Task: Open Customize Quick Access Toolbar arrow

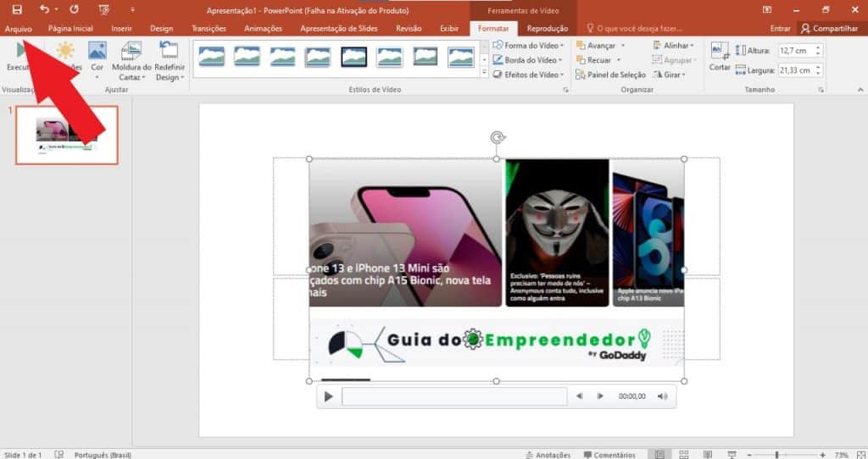Action: [132, 10]
